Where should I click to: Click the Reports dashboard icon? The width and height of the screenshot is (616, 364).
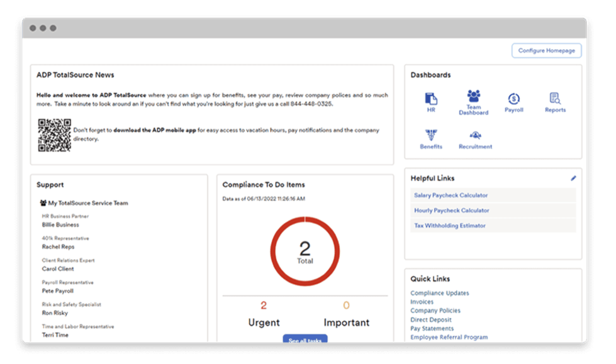pos(554,99)
